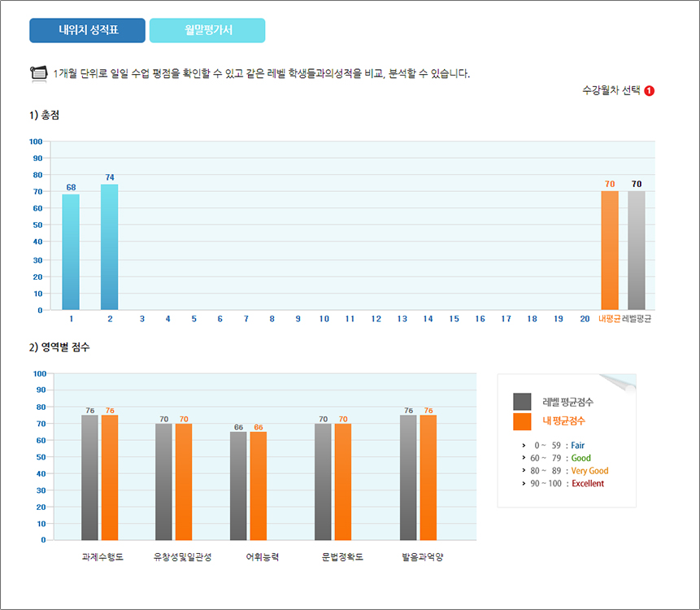Click the orange 발음과억양 bar
Screen dimensions: 700x610
pos(428,477)
